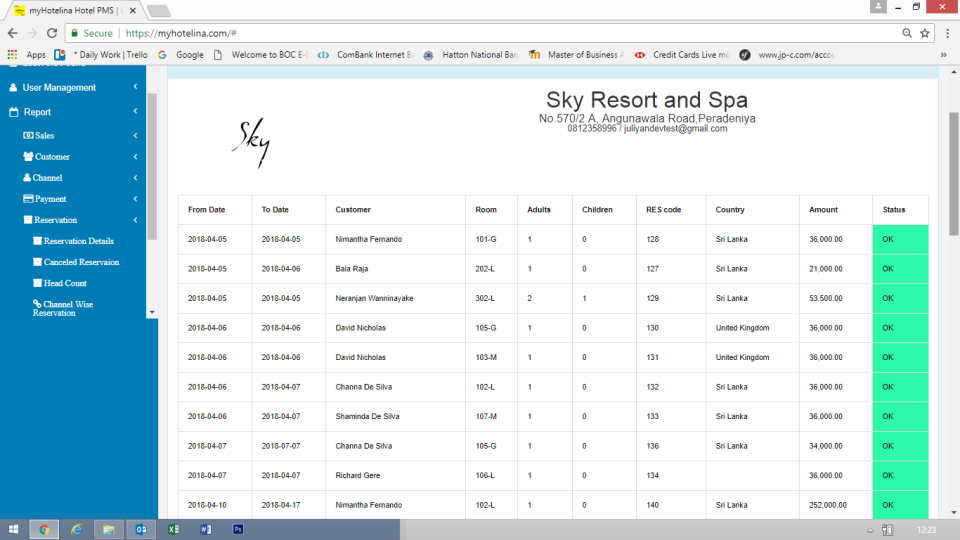Reload the page with refresh icon
The height and width of the screenshot is (540, 960).
click(52, 33)
